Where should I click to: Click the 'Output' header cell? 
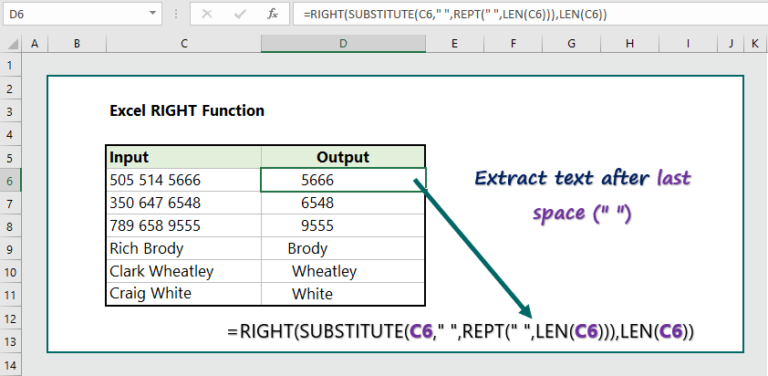343,157
